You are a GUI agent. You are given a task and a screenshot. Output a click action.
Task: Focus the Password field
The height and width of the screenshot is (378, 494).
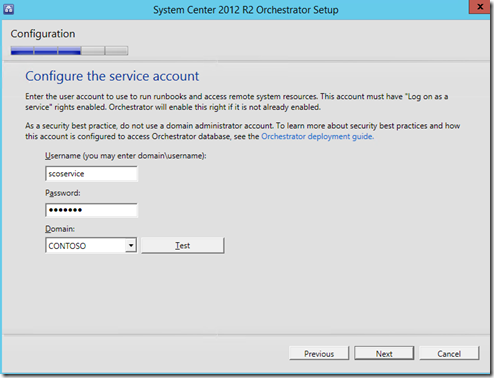click(91, 210)
